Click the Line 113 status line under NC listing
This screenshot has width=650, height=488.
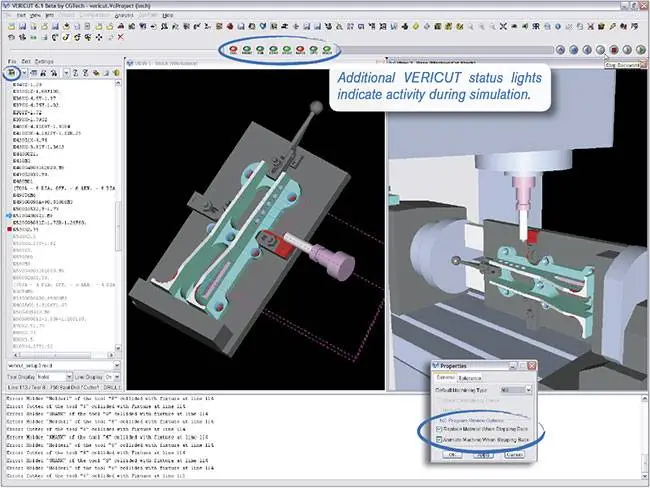tap(63, 387)
